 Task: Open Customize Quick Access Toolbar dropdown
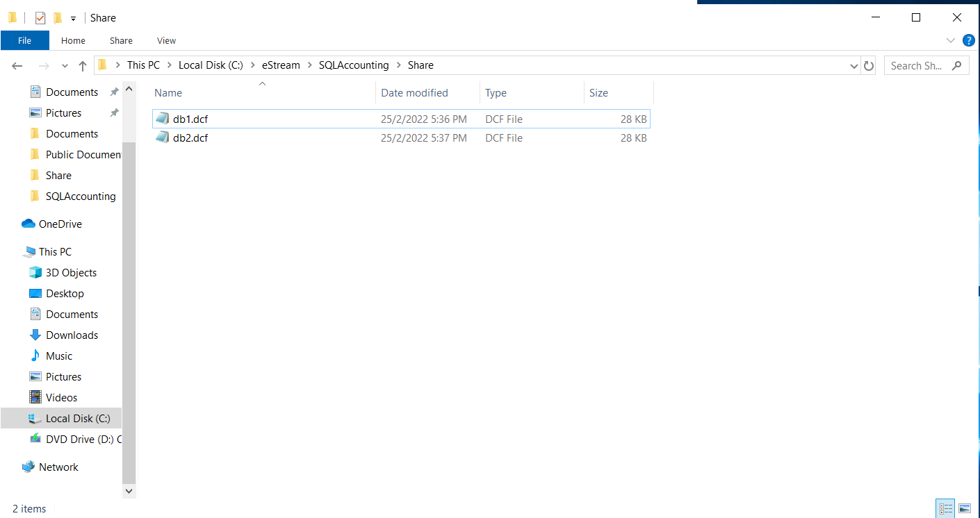tap(73, 18)
